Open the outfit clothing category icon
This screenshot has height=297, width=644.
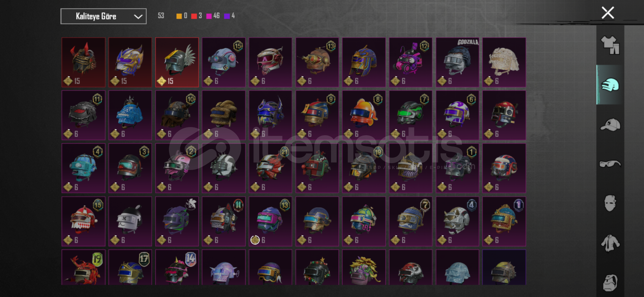click(x=610, y=45)
